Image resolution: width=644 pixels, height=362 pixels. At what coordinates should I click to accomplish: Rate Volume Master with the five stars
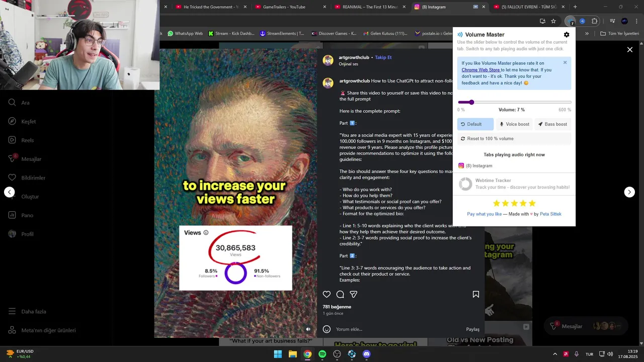click(x=514, y=203)
